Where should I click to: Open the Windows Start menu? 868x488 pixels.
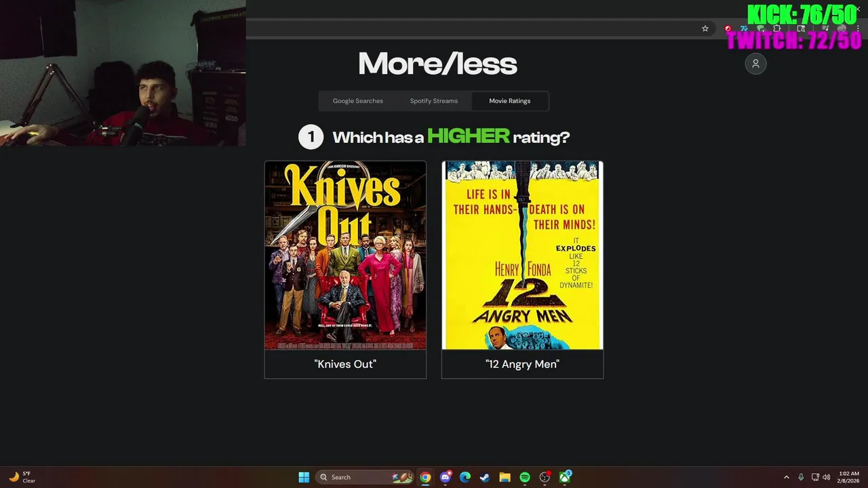[304, 477]
